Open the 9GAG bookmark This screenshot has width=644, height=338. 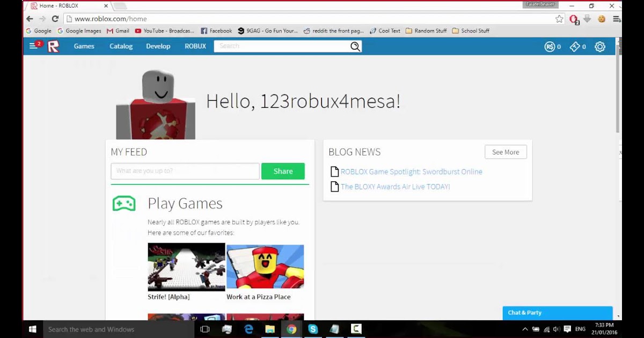tap(268, 31)
